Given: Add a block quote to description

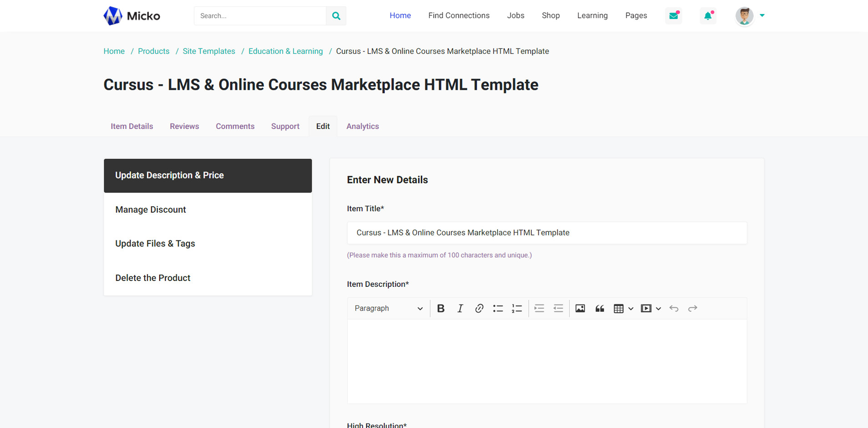Looking at the screenshot, I should point(600,309).
